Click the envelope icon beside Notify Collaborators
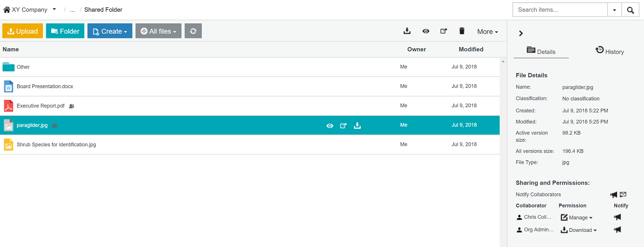 point(623,194)
